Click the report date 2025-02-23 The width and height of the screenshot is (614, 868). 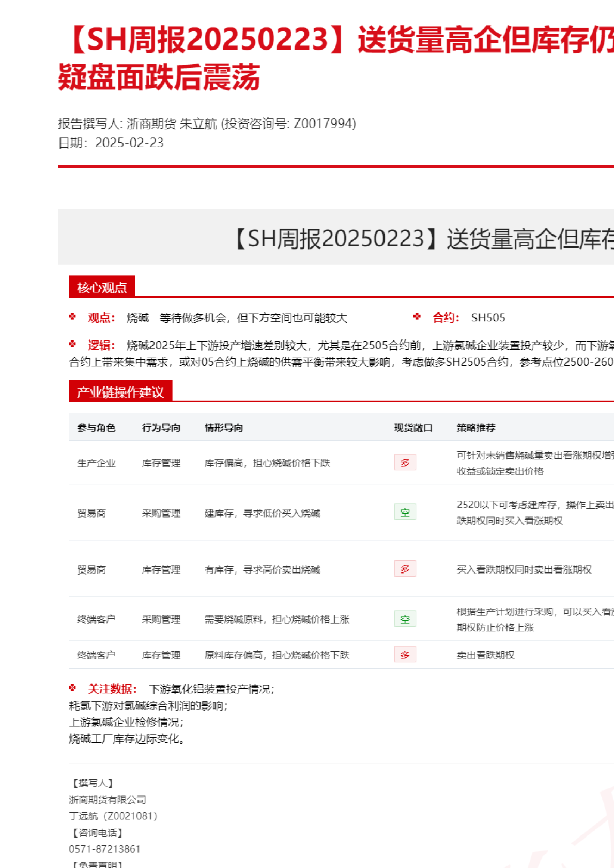click(x=129, y=143)
